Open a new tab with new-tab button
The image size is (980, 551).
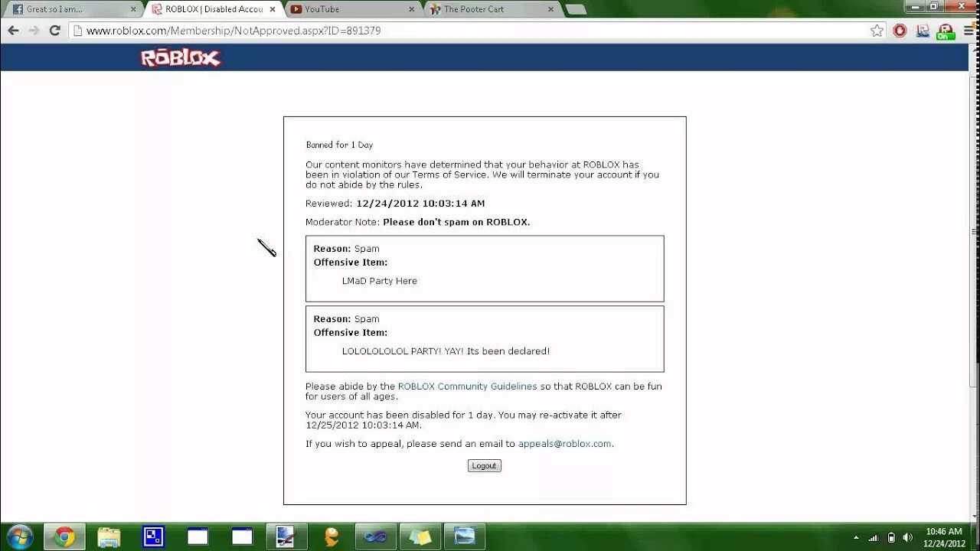click(x=576, y=9)
